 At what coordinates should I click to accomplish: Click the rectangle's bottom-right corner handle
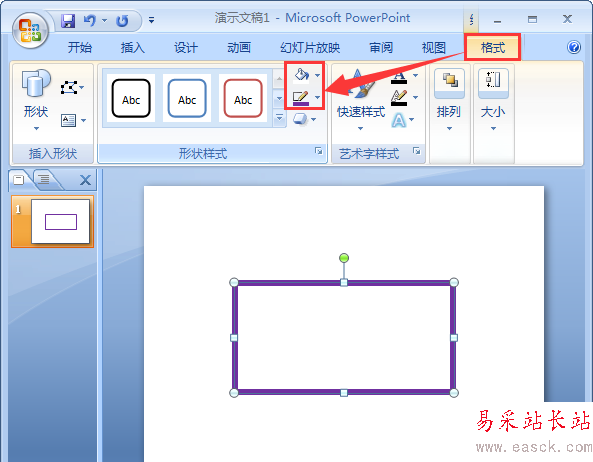(454, 393)
